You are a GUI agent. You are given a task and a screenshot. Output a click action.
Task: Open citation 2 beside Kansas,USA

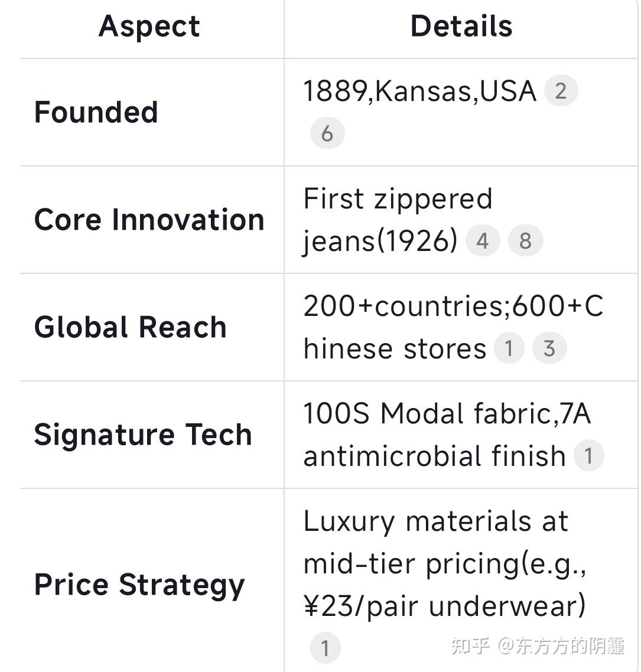561,90
